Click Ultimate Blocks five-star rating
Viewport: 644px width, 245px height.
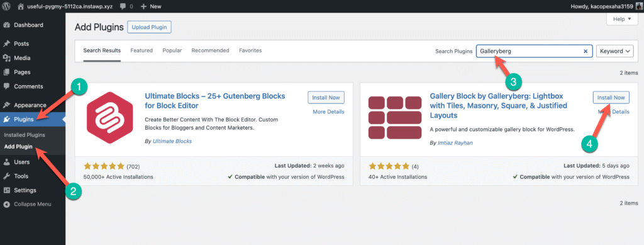[104, 166]
